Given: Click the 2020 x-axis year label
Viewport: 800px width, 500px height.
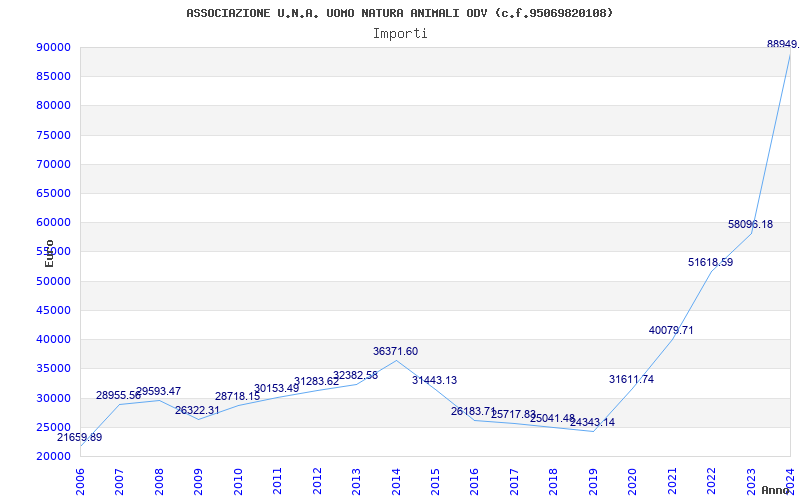Looking at the screenshot, I should (633, 482).
